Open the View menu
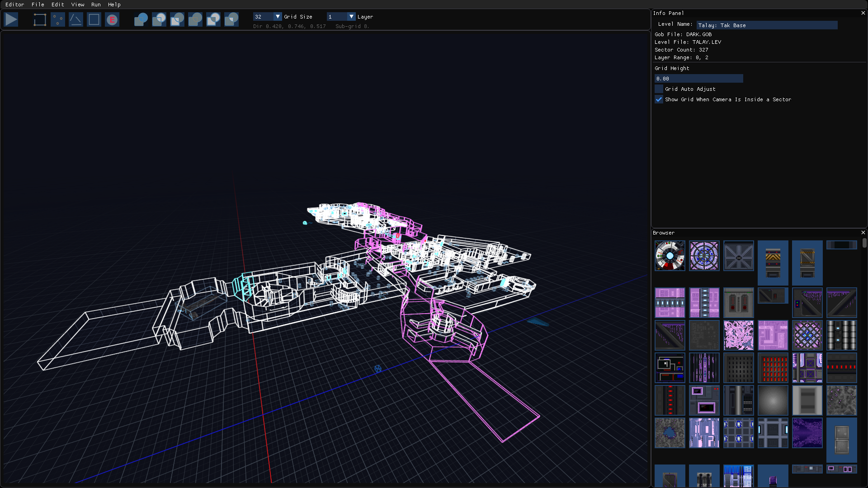Viewport: 868px width, 488px height. 78,5
